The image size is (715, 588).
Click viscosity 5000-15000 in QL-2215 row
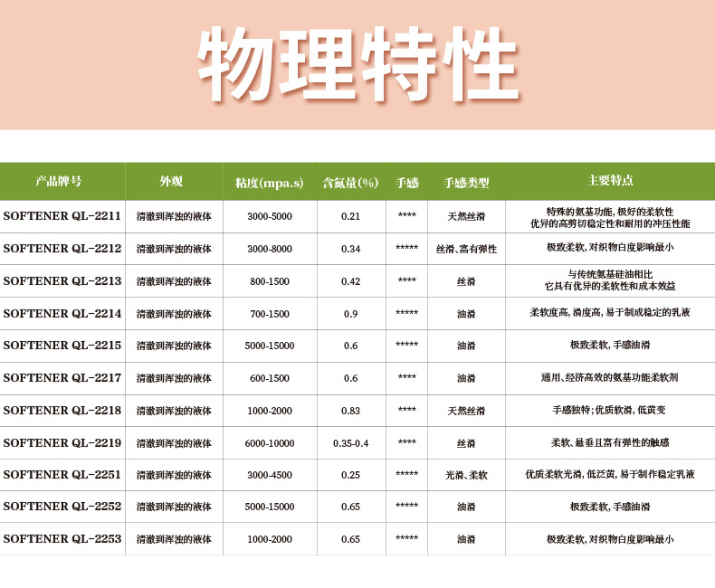(270, 346)
